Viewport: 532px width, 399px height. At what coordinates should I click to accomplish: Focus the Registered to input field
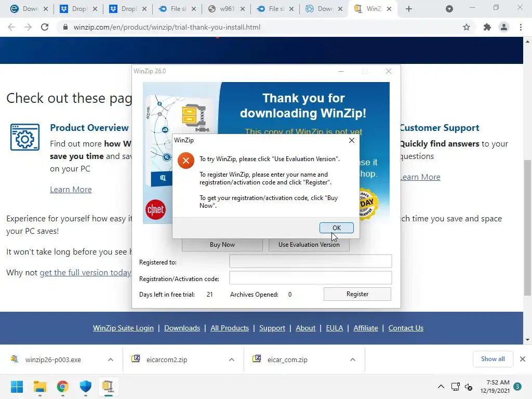point(311,261)
